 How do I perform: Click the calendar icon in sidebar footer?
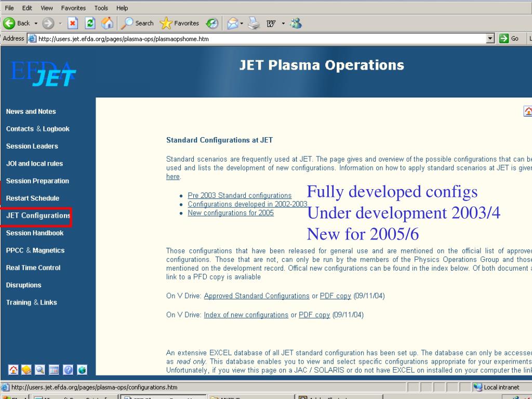[x=54, y=369]
